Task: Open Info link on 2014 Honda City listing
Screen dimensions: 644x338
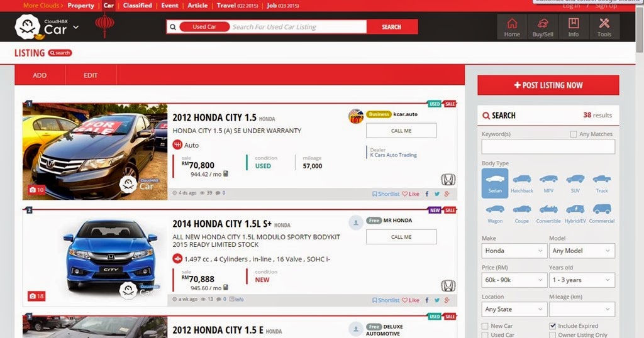Action: pyautogui.click(x=236, y=300)
